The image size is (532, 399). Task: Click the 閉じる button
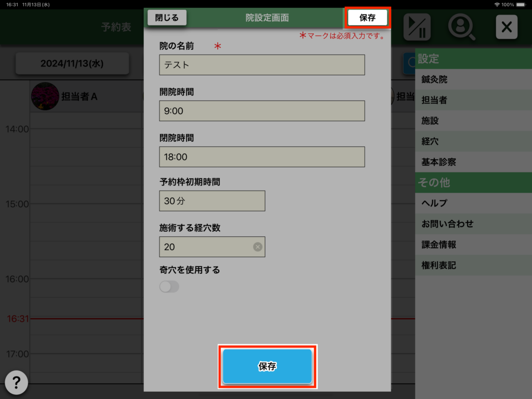click(167, 18)
